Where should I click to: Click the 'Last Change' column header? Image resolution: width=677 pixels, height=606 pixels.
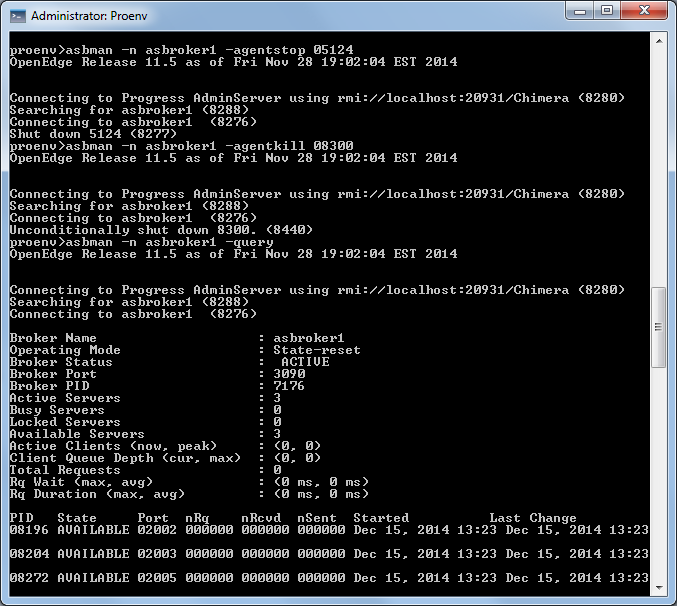(x=533, y=518)
